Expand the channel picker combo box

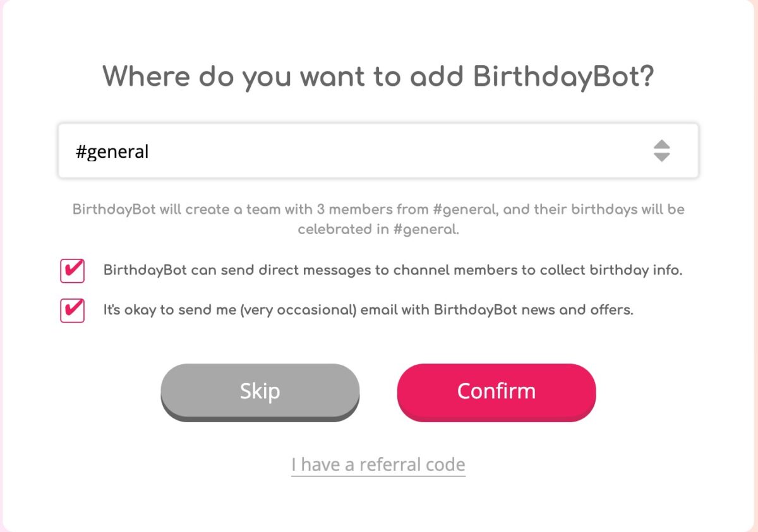click(x=378, y=151)
